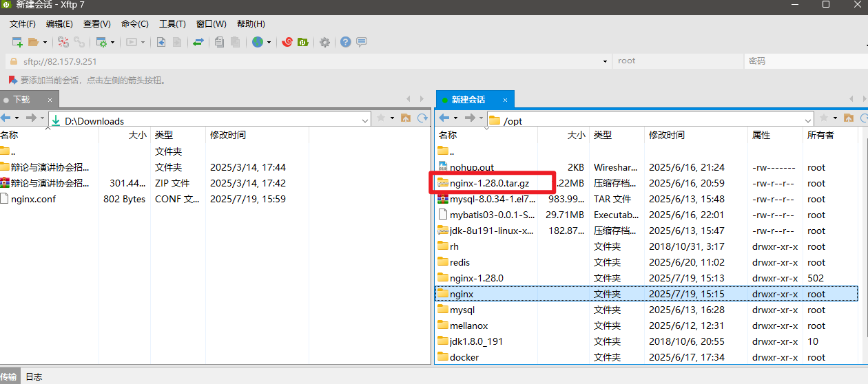The image size is (868, 384).
Task: Open the 帮助(H) menu
Action: coord(251,23)
